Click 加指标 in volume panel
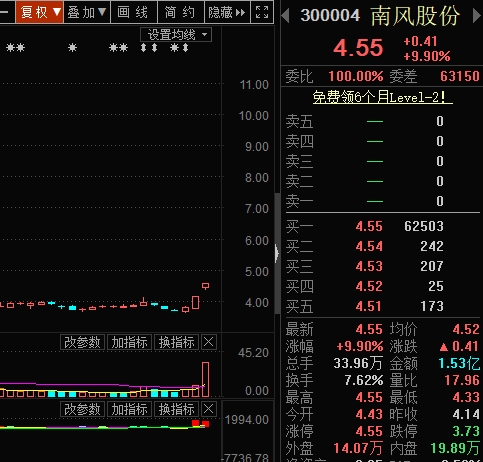The width and height of the screenshot is (483, 462). [130, 342]
